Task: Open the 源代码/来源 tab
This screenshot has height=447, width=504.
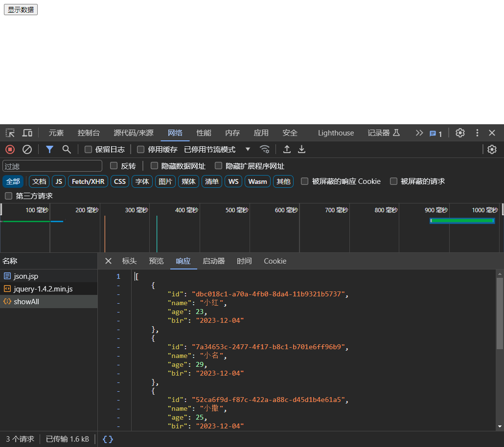Action: 134,133
